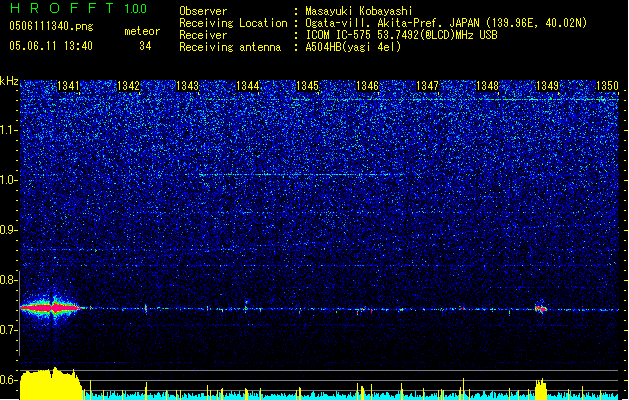
Task: Click the Observer label
Action: tap(203, 11)
